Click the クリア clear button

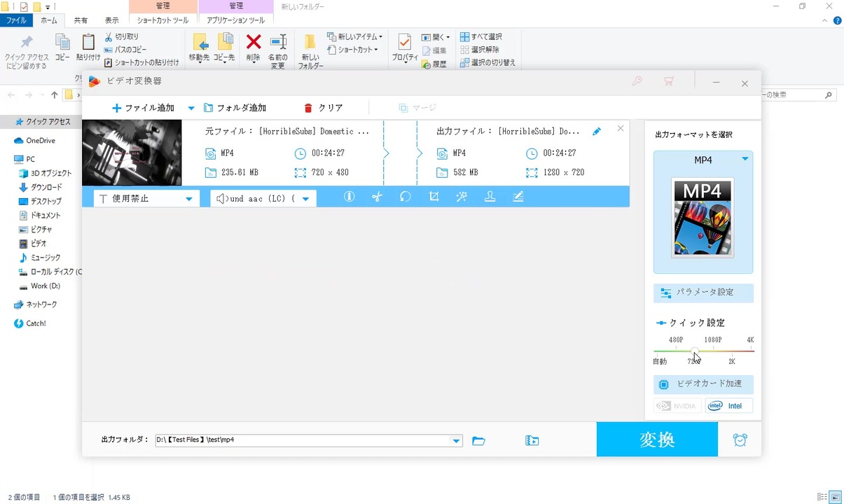pyautogui.click(x=324, y=108)
